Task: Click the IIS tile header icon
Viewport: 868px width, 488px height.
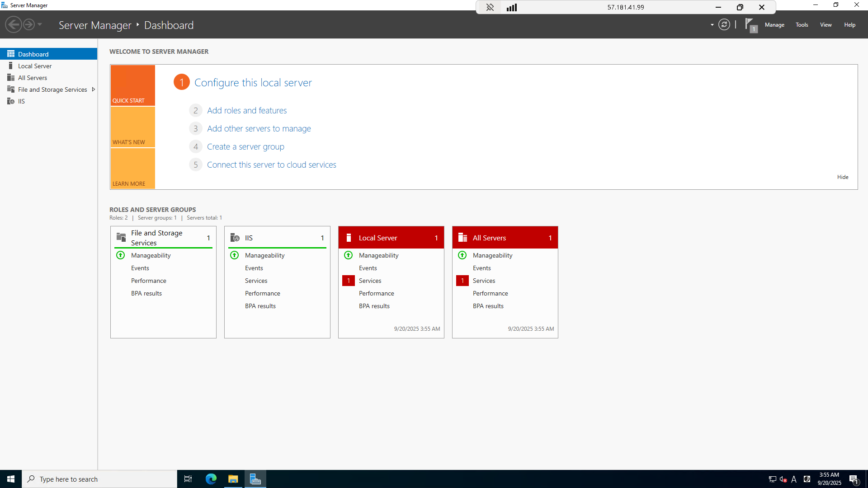Action: tap(235, 238)
